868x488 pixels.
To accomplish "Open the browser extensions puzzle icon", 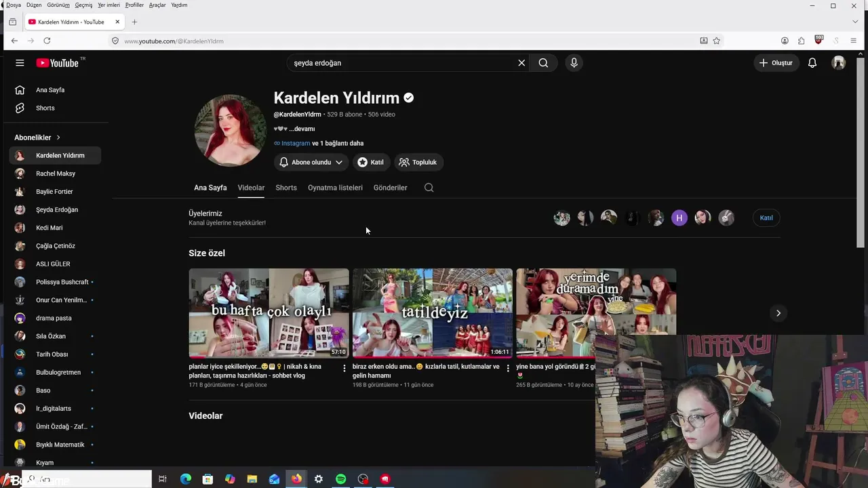I will pos(802,41).
